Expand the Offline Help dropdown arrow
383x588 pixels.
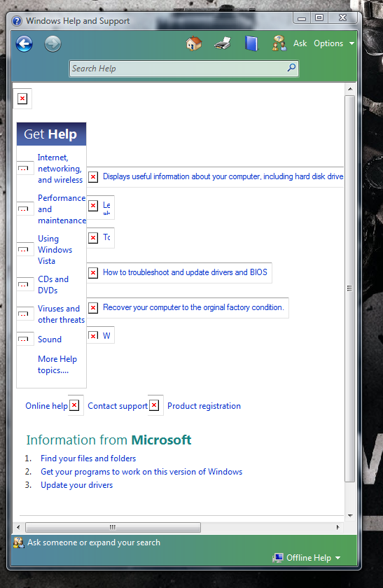click(x=337, y=558)
